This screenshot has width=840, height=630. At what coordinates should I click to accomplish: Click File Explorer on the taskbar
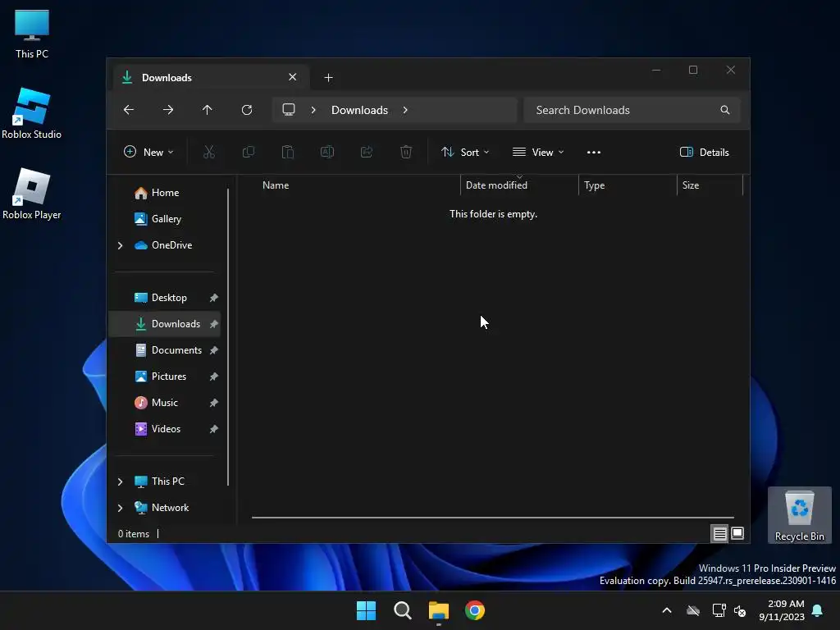tap(439, 610)
